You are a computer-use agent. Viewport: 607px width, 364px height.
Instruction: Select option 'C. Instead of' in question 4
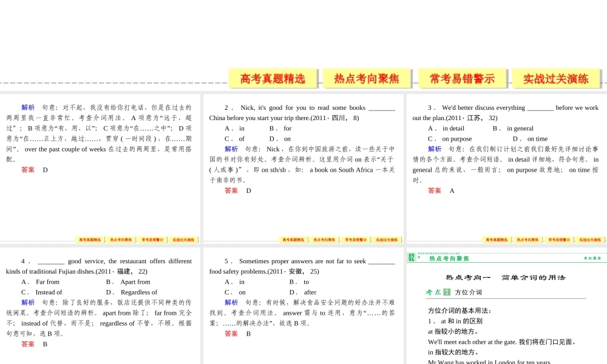tap(41, 292)
